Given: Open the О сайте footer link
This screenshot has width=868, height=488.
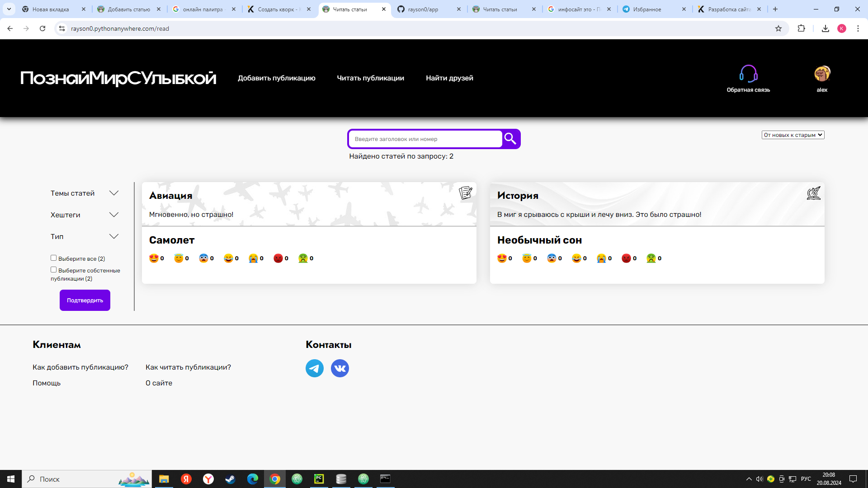Looking at the screenshot, I should pos(159,383).
